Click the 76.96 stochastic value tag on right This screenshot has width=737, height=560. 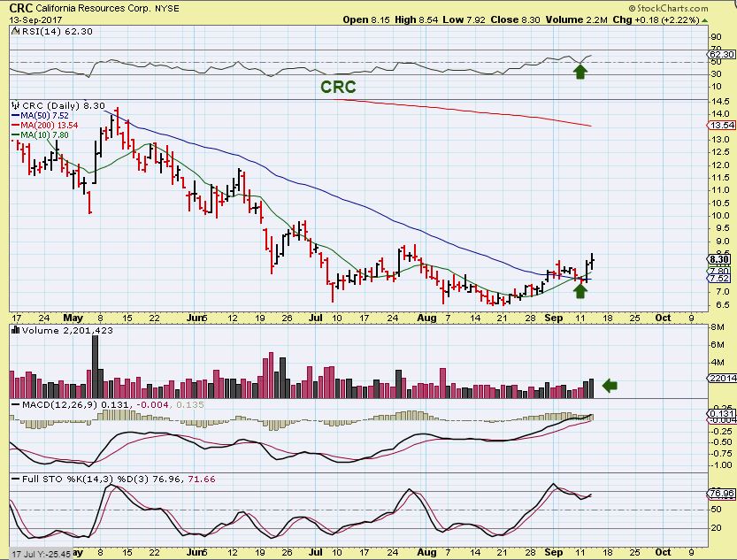pyautogui.click(x=721, y=494)
